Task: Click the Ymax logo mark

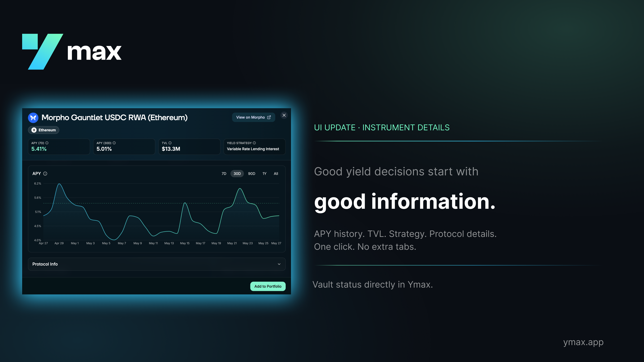Action: (43, 51)
